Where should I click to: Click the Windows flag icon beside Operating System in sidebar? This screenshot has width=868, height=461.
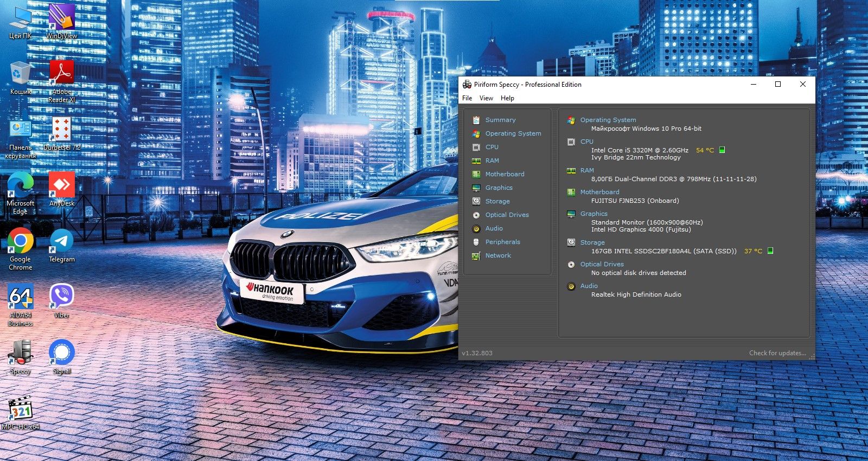click(476, 133)
